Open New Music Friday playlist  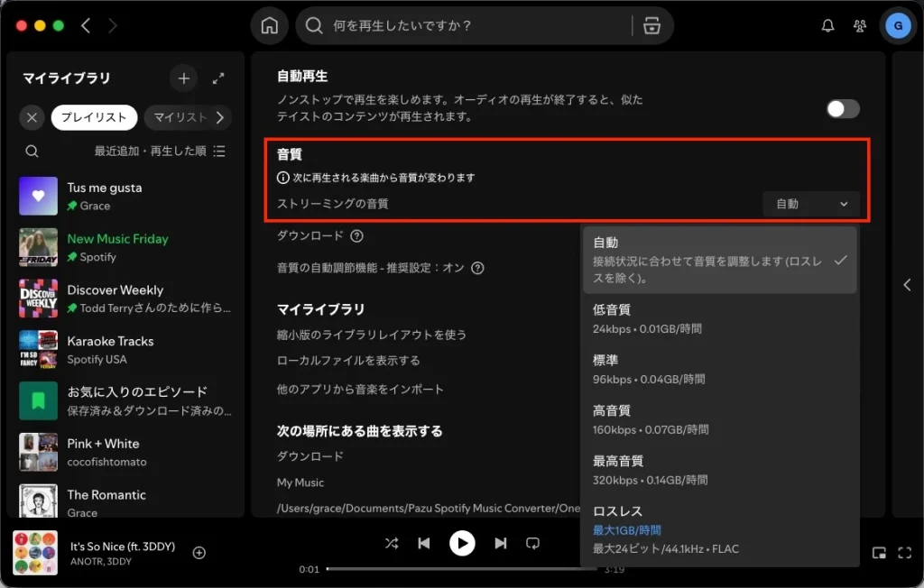(126, 247)
